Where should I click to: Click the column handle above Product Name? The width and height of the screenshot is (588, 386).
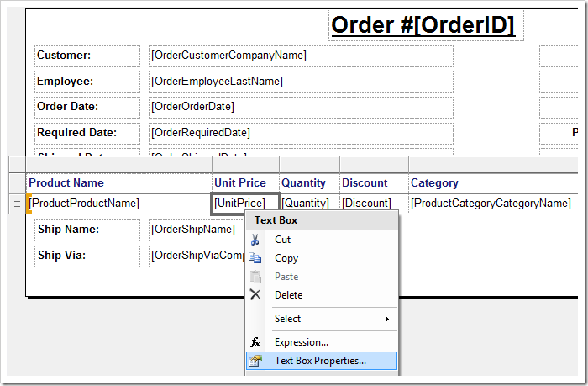point(119,165)
